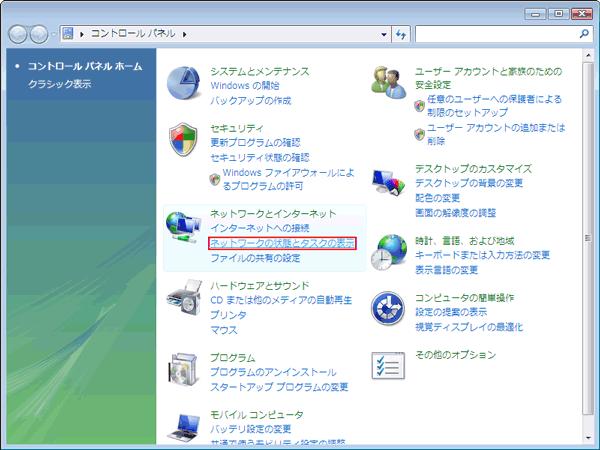Open the ハードウェアとサウンド heading

[260, 285]
